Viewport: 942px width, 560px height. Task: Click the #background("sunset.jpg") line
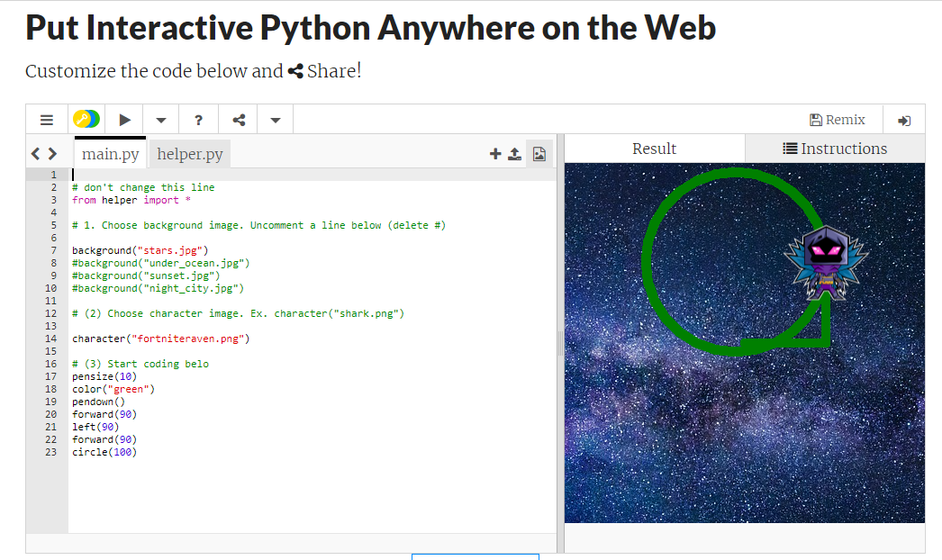(x=146, y=275)
